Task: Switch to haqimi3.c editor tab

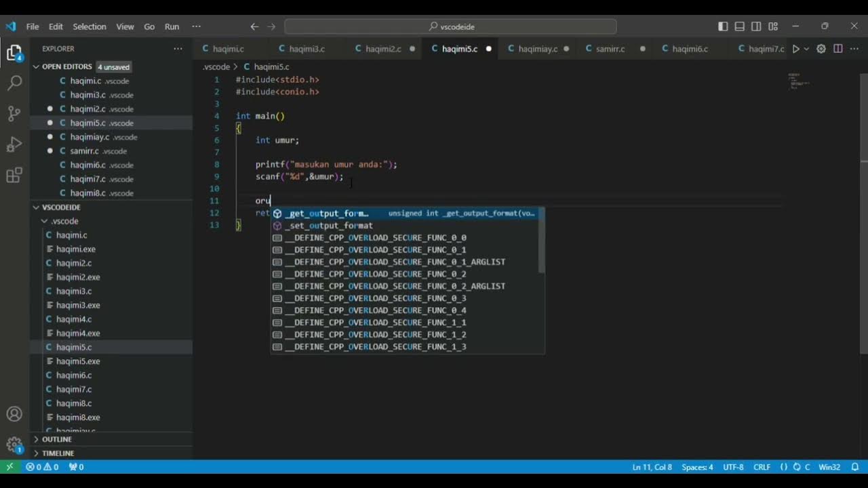Action: [307, 49]
